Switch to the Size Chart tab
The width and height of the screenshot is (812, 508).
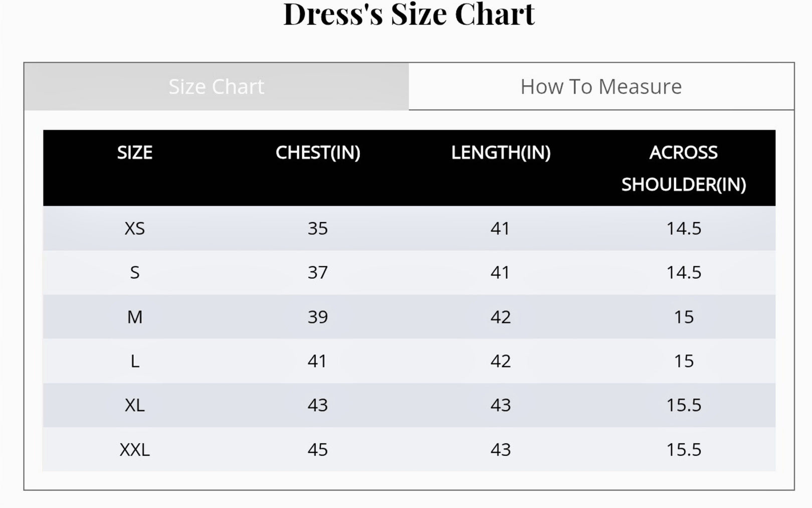click(x=216, y=87)
